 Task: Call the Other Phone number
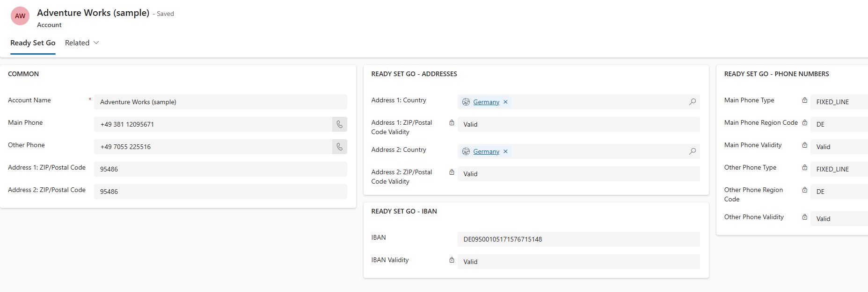pyautogui.click(x=340, y=147)
